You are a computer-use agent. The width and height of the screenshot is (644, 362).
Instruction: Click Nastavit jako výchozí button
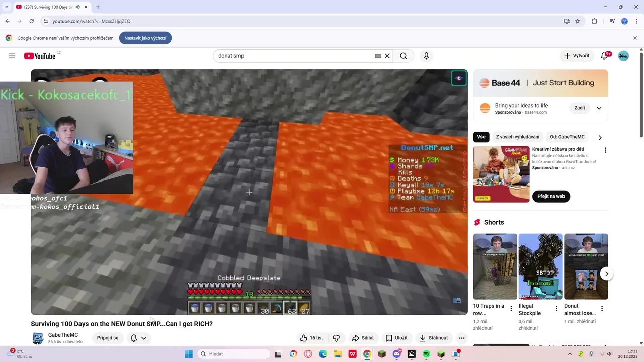(145, 38)
